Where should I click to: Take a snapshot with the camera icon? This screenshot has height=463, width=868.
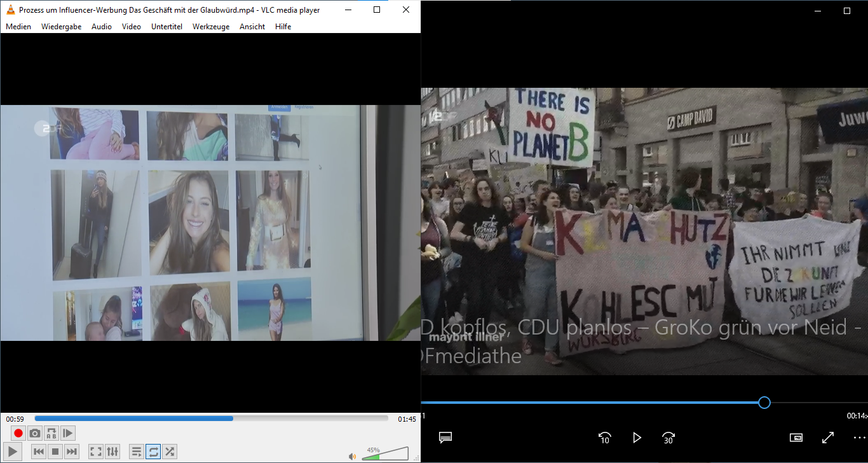pyautogui.click(x=35, y=433)
